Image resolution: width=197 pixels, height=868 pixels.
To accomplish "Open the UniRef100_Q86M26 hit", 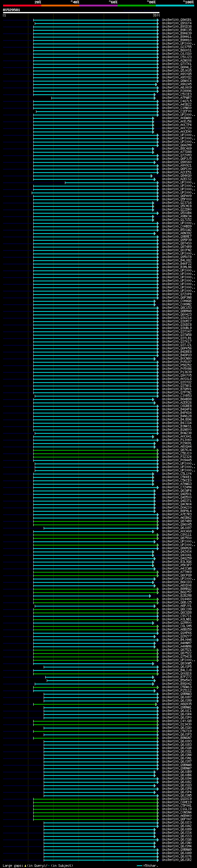I will point(176,548).
